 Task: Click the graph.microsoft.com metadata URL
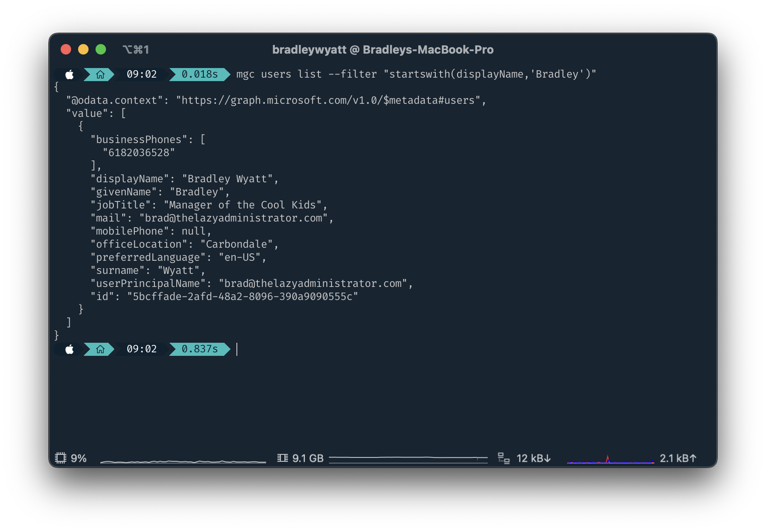pyautogui.click(x=328, y=100)
